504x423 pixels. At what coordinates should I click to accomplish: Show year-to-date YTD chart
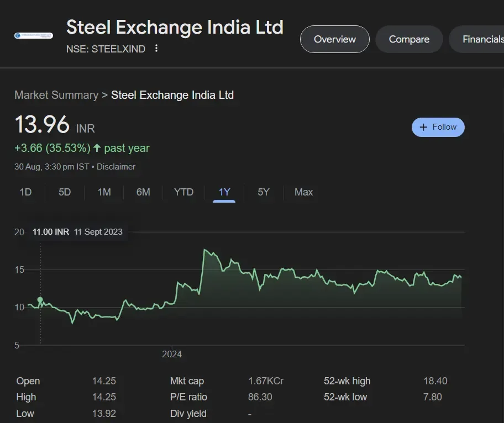pos(183,192)
